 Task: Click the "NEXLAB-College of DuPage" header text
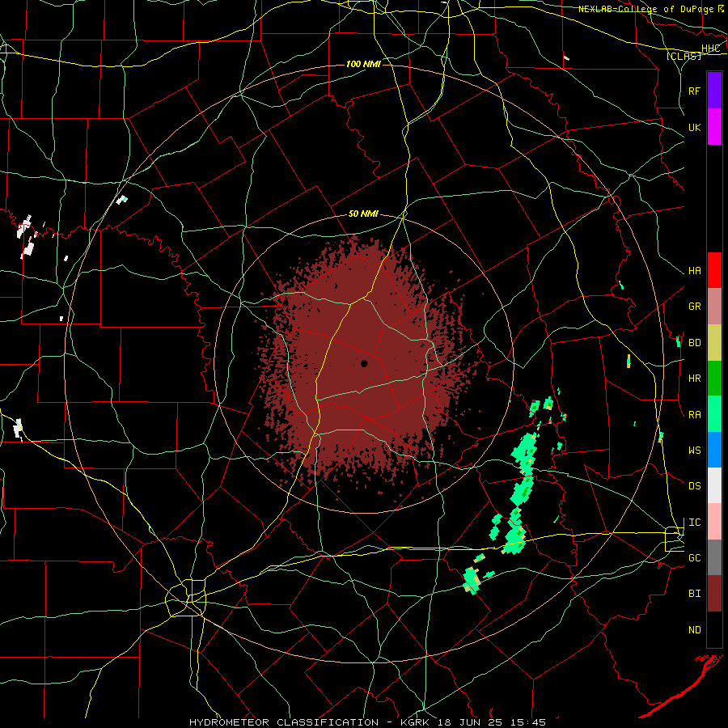coord(645,9)
